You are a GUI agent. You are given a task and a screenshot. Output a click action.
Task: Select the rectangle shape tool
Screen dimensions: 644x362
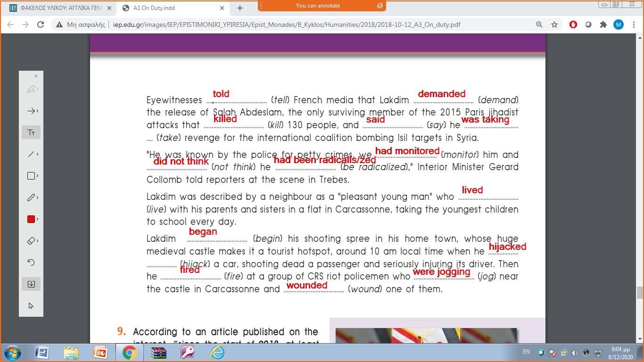pyautogui.click(x=31, y=176)
